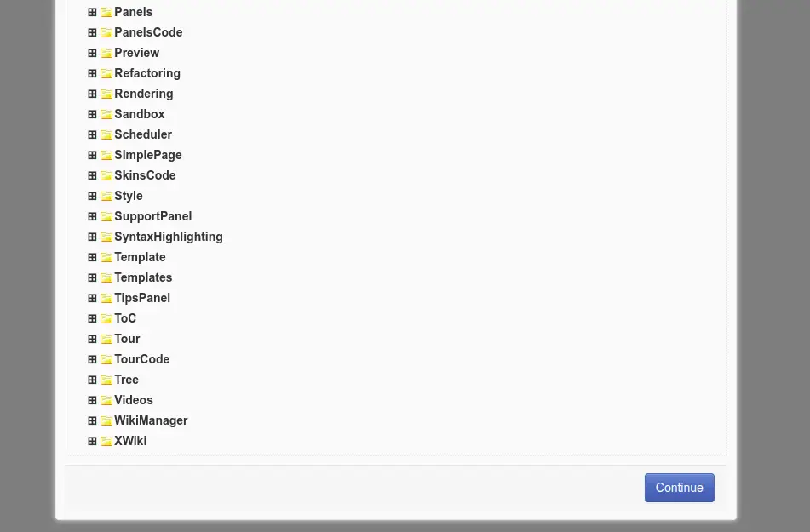Expand the SyntaxHighlighting tree node

pyautogui.click(x=92, y=237)
